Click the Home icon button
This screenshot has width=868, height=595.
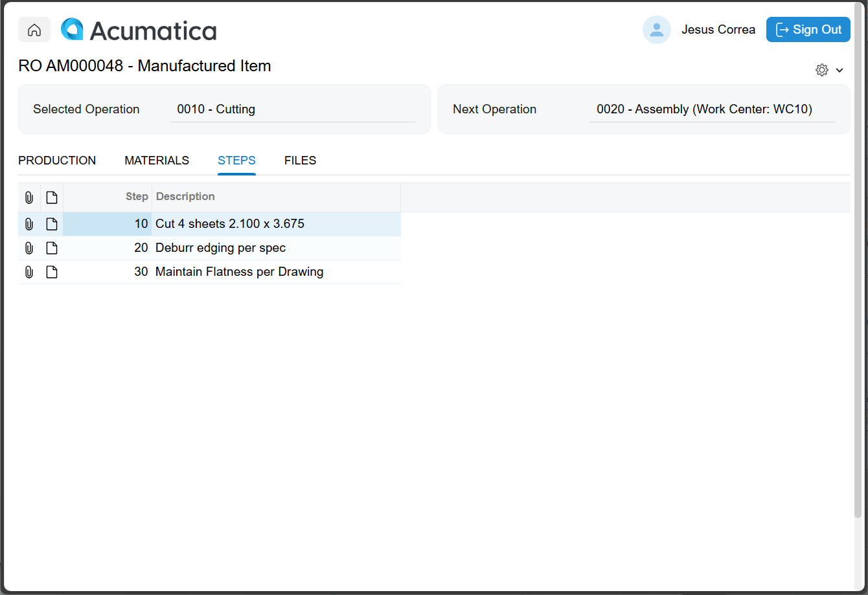[34, 30]
